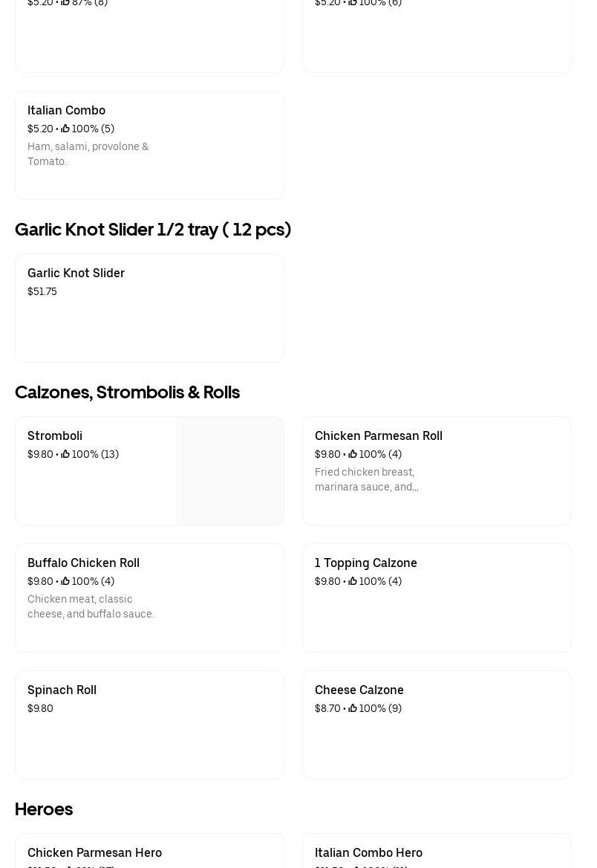This screenshot has width=597, height=868.
Task: Click Buffalo Chicken Roll thumbs-up icon
Action: point(65,581)
